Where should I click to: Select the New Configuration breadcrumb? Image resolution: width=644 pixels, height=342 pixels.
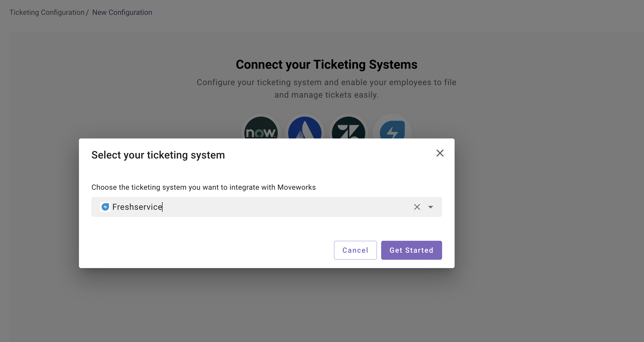pyautogui.click(x=122, y=12)
